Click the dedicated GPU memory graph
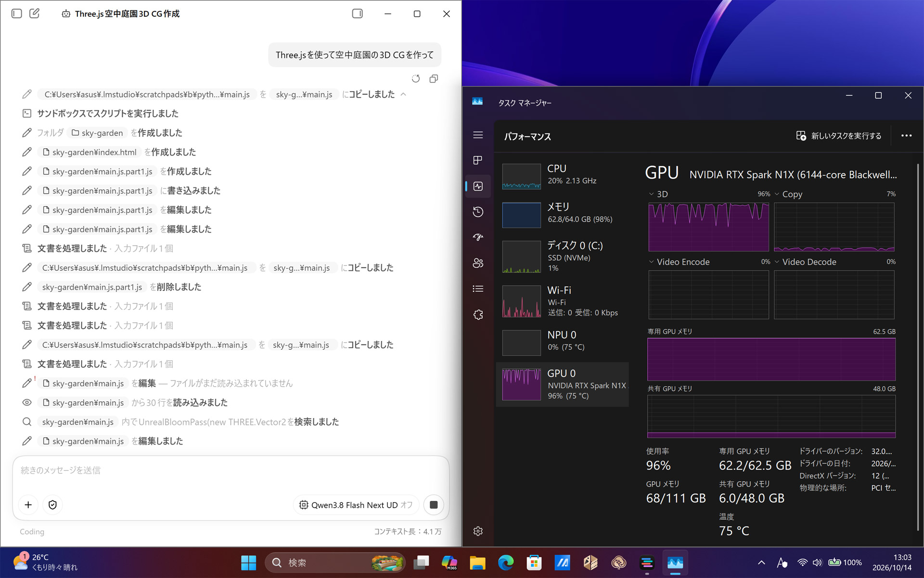The height and width of the screenshot is (578, 924). coord(771,359)
